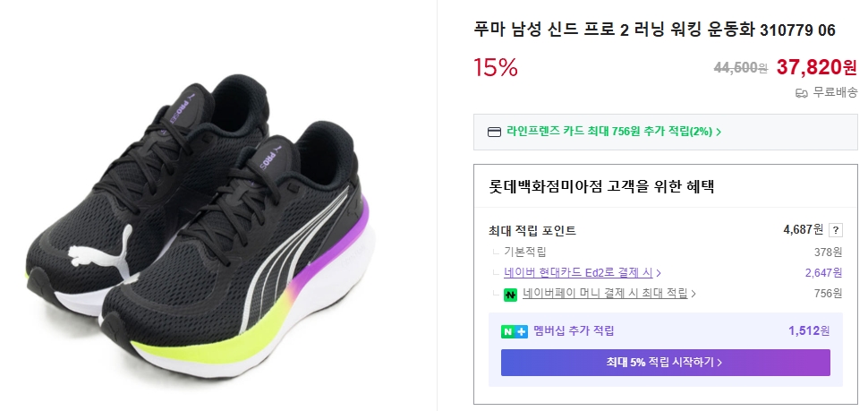Click the question mark help icon beside 4,687원
The image size is (868, 411).
[x=836, y=230]
